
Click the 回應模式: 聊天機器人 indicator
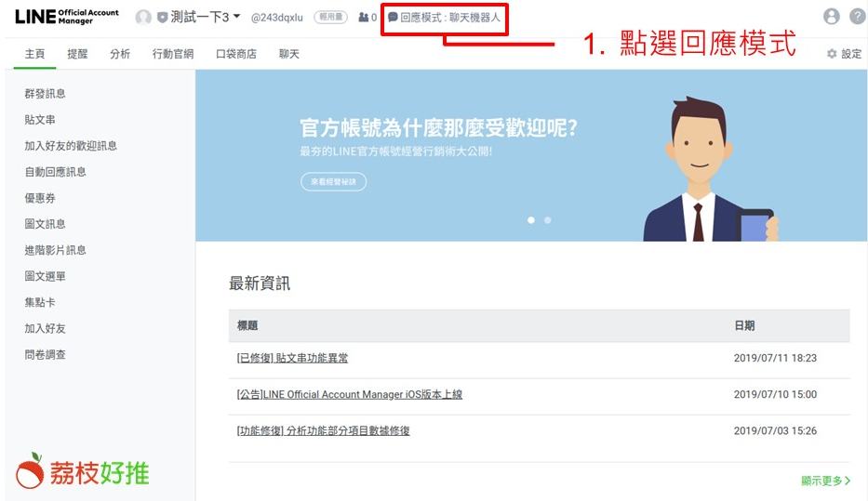click(445, 18)
